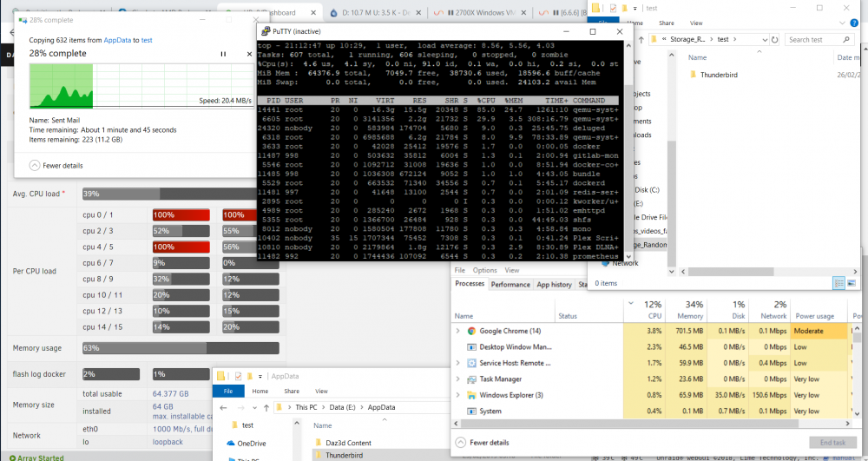Click the PuTTY vertical scrollbar

[x=628, y=149]
